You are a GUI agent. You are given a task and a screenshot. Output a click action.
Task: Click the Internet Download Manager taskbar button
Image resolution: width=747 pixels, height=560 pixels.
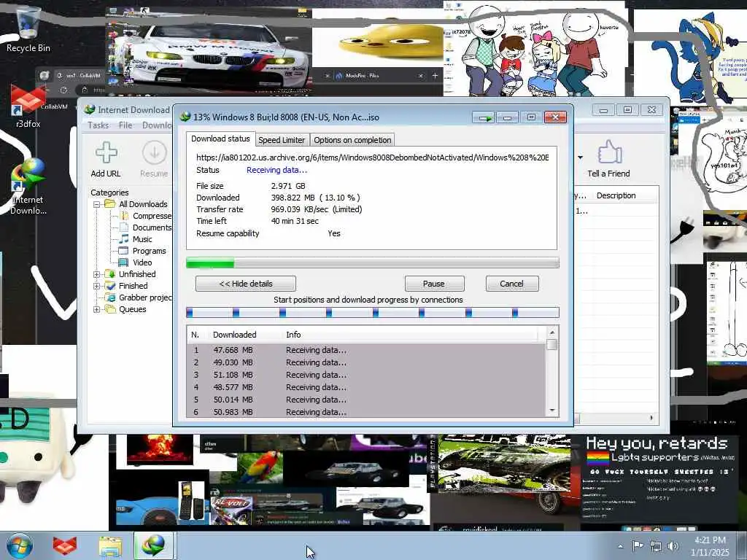click(x=153, y=545)
